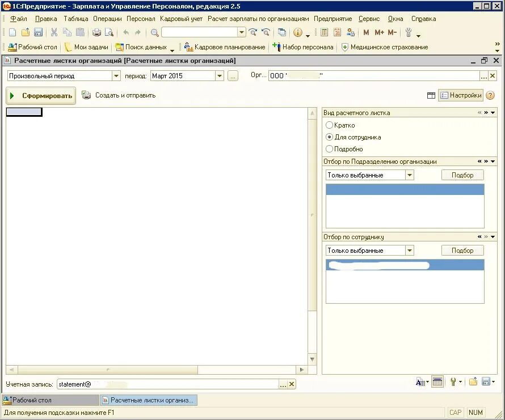
Task: Open the Calculator icon
Action: point(325,32)
